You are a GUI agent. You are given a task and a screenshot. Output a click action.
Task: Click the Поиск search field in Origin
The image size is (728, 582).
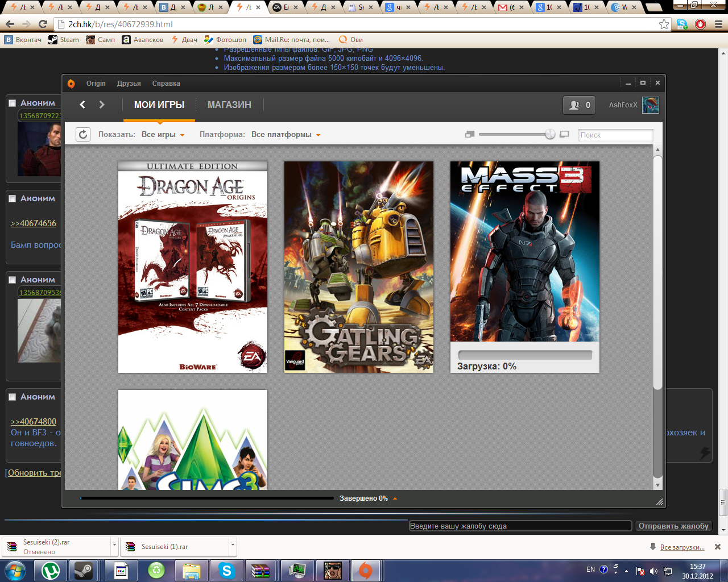[x=616, y=135]
